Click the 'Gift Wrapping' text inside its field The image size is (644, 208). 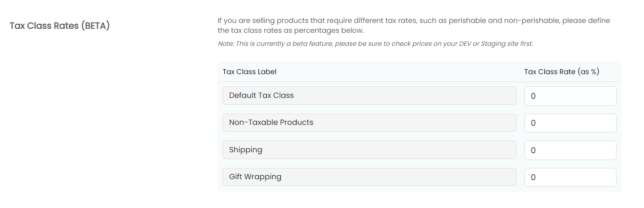point(255,177)
